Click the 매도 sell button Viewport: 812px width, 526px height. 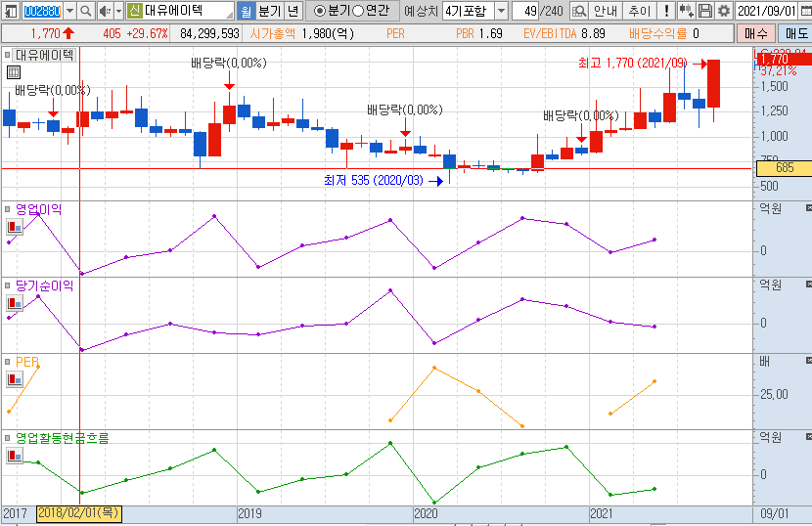796,33
